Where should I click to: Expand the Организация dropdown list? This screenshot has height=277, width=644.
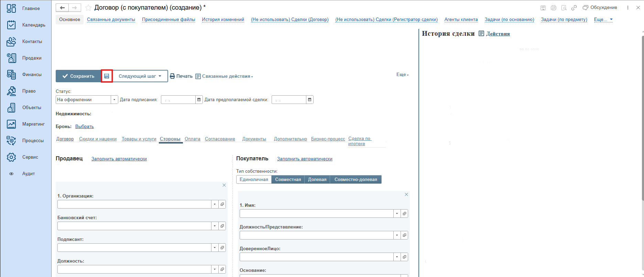point(215,204)
